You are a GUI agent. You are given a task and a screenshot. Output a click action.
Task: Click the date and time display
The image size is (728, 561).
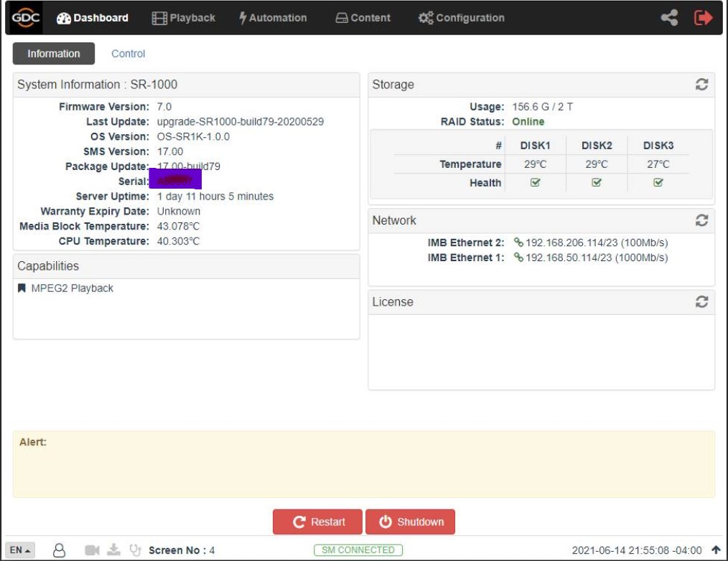637,550
